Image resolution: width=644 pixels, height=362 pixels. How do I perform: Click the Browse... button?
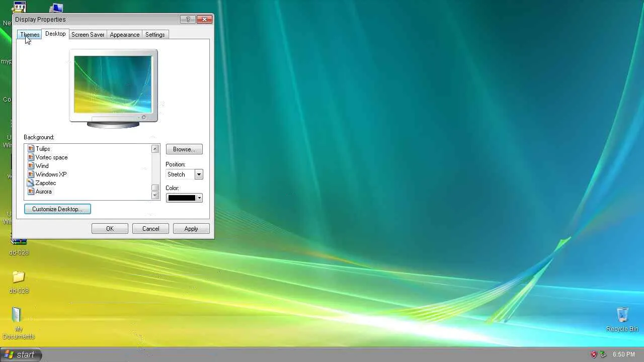(x=184, y=149)
